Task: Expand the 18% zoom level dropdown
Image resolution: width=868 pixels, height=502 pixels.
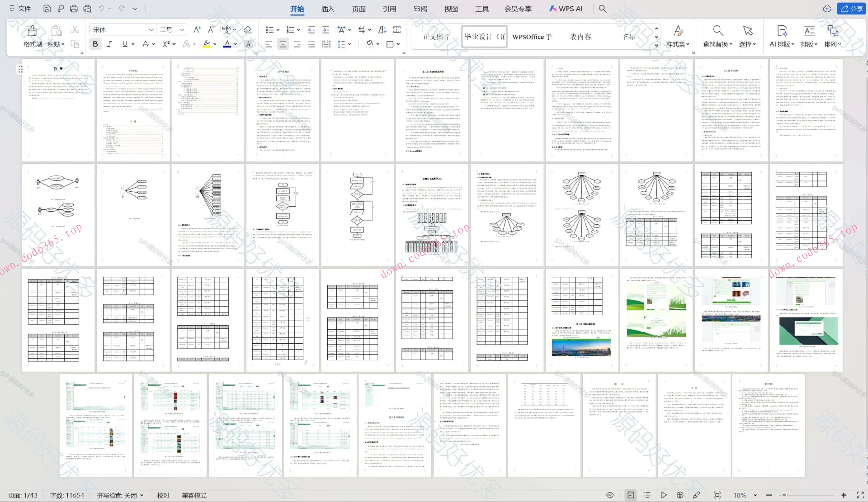Action: [x=755, y=495]
